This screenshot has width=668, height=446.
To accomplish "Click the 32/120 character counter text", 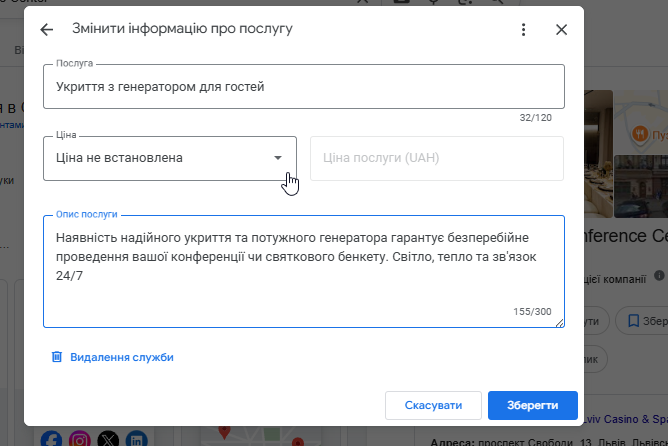I will click(535, 118).
